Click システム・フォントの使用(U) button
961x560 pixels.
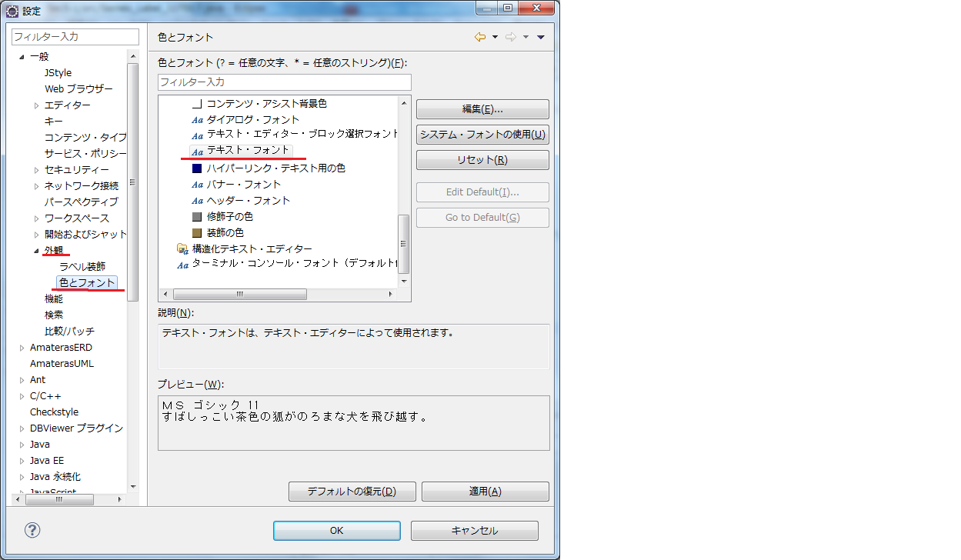tap(482, 135)
